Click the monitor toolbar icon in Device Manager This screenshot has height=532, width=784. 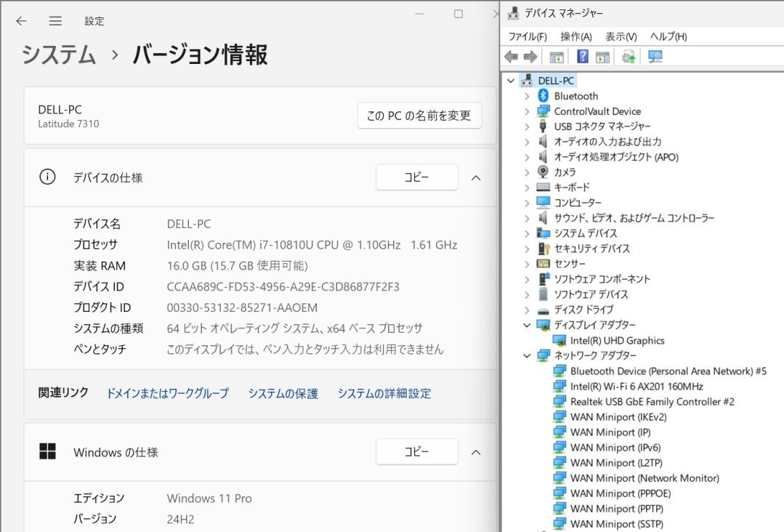(655, 57)
